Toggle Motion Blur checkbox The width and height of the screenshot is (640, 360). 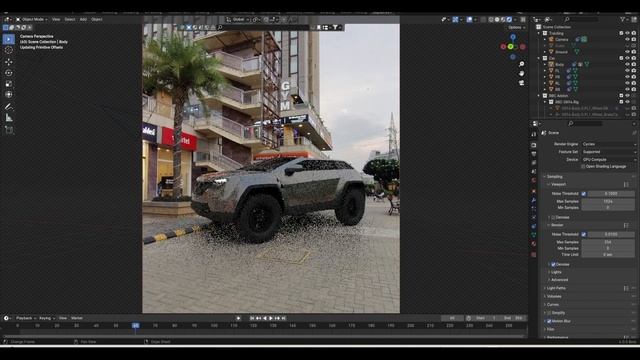point(549,321)
